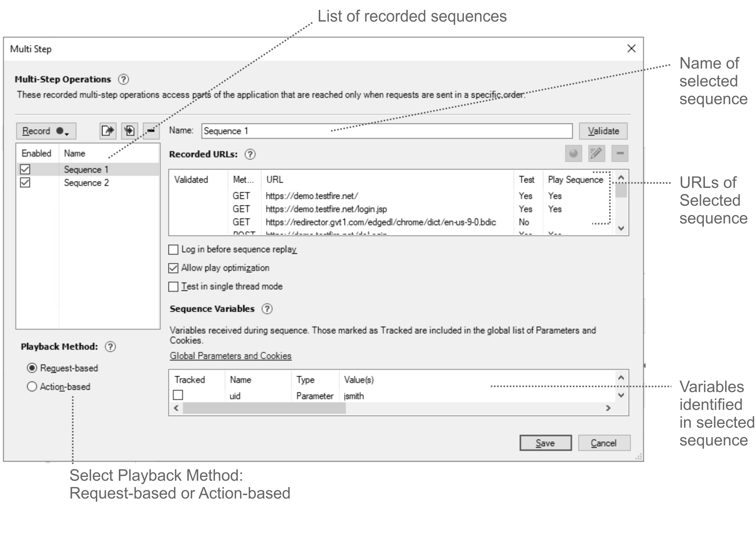Open the Record dropdown button
Image resolution: width=756 pixels, height=533 pixels.
click(46, 131)
